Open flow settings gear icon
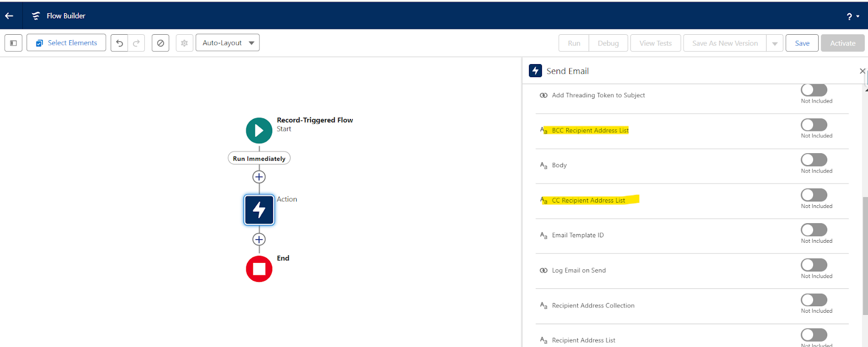The height and width of the screenshot is (347, 868). [184, 43]
